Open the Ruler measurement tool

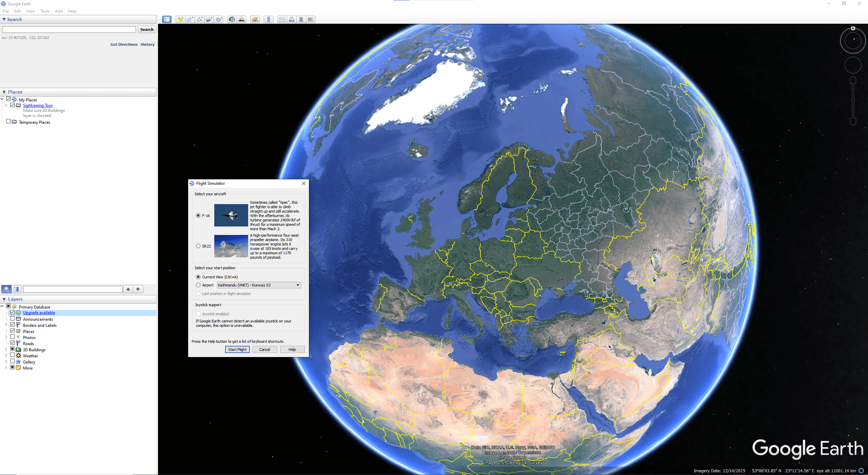tap(268, 19)
